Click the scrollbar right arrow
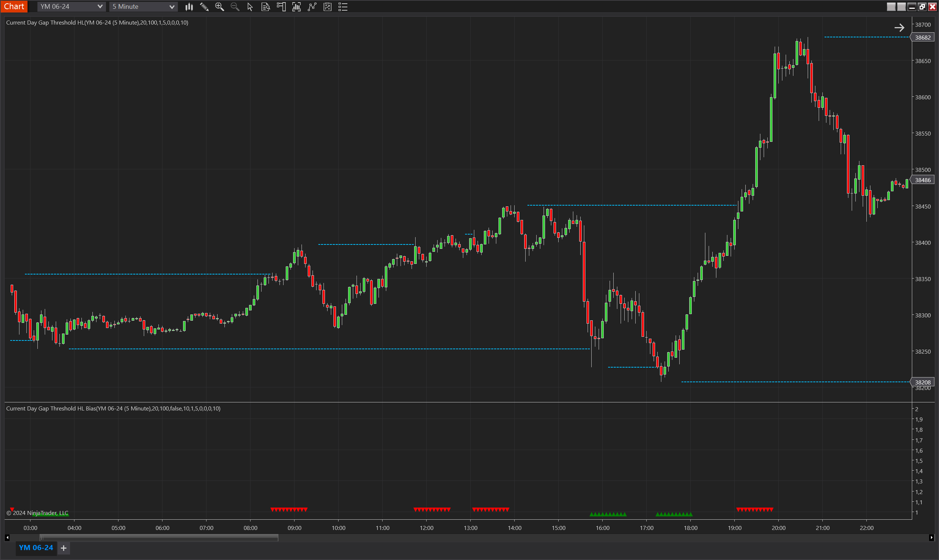This screenshot has width=939, height=560. [931, 537]
